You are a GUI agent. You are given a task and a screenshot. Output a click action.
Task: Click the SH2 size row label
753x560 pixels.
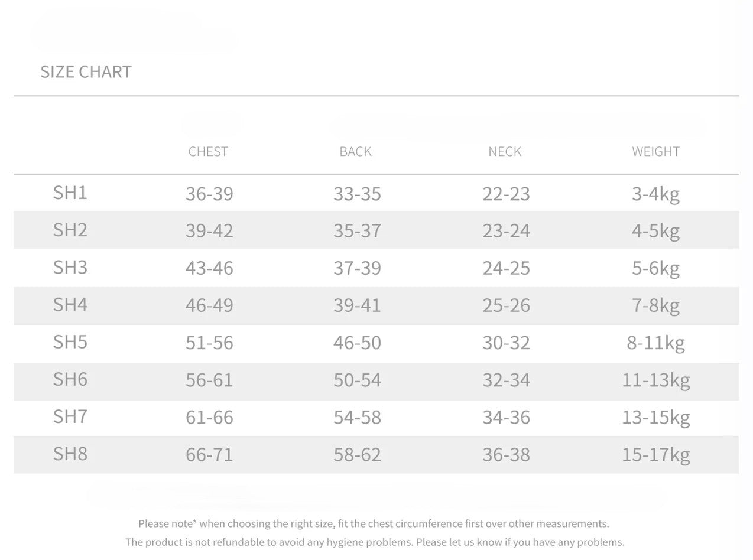70,230
